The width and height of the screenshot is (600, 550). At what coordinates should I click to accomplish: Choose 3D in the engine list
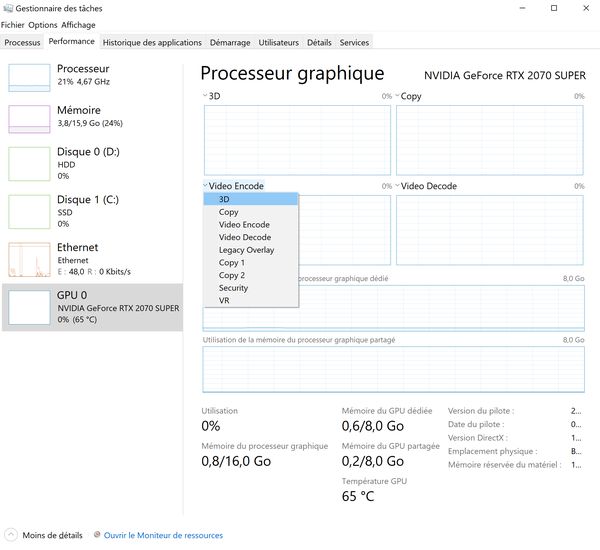point(251,199)
